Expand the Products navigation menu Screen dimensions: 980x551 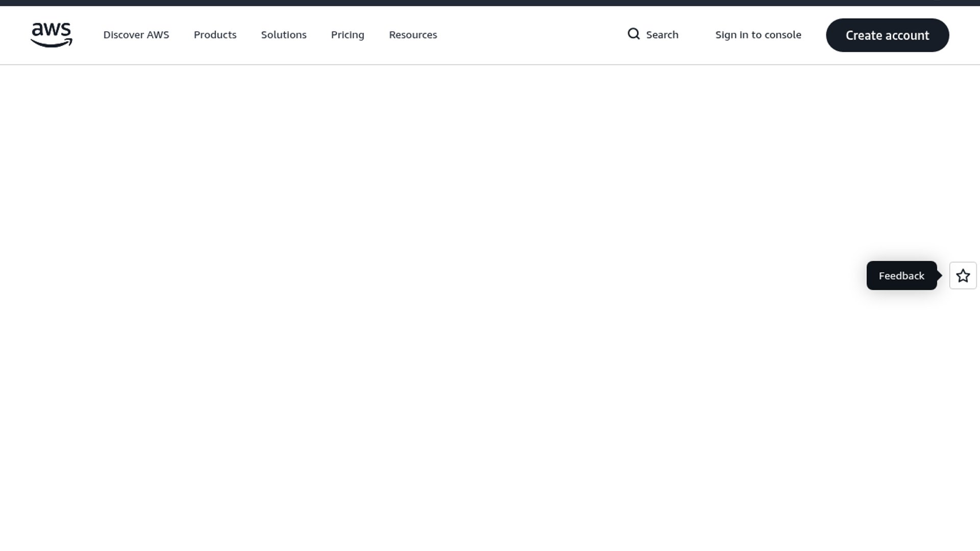215,35
